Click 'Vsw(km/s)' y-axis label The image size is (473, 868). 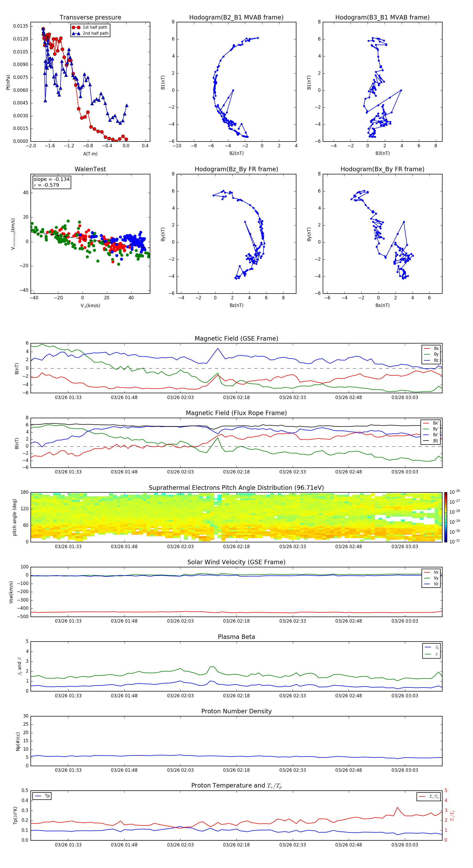pyautogui.click(x=11, y=592)
